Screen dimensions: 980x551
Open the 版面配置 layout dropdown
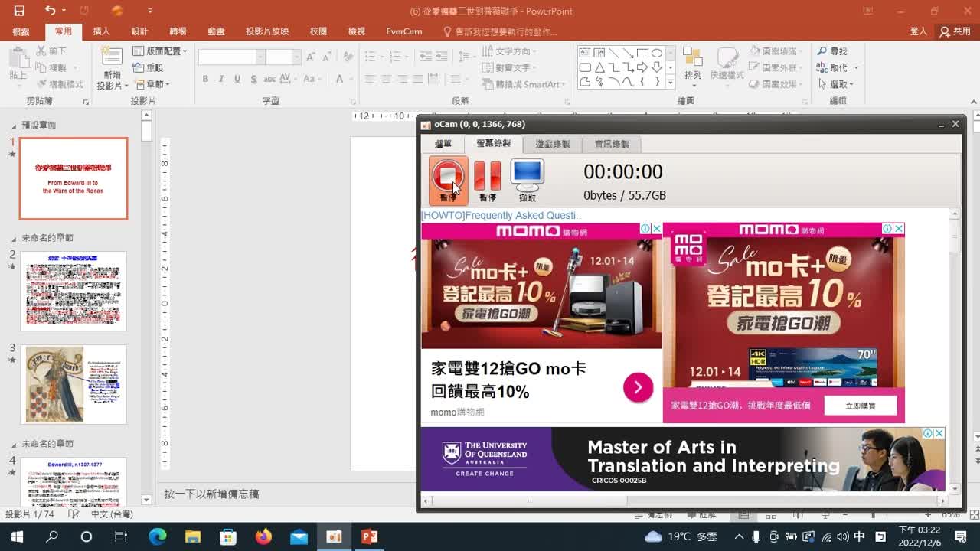click(x=161, y=51)
